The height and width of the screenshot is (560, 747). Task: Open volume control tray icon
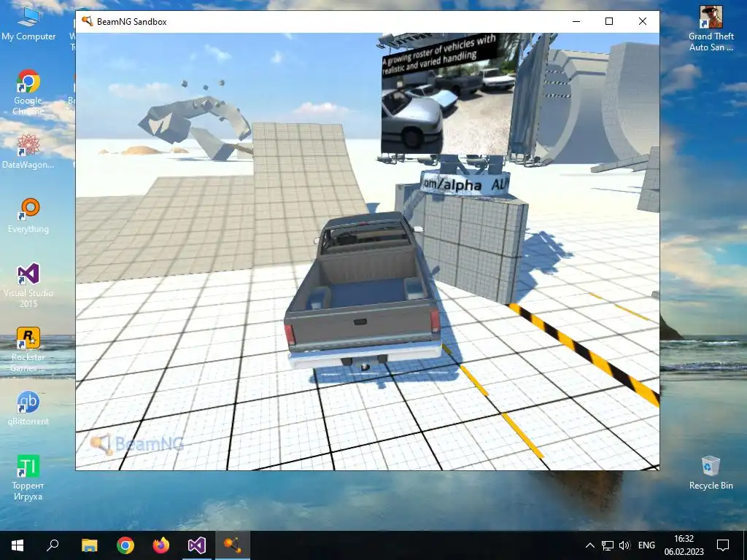tap(624, 545)
